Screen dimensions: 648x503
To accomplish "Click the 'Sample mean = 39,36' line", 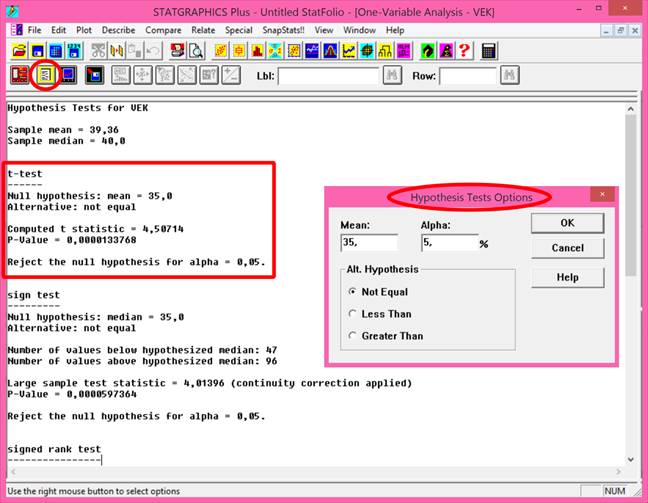I will click(63, 130).
